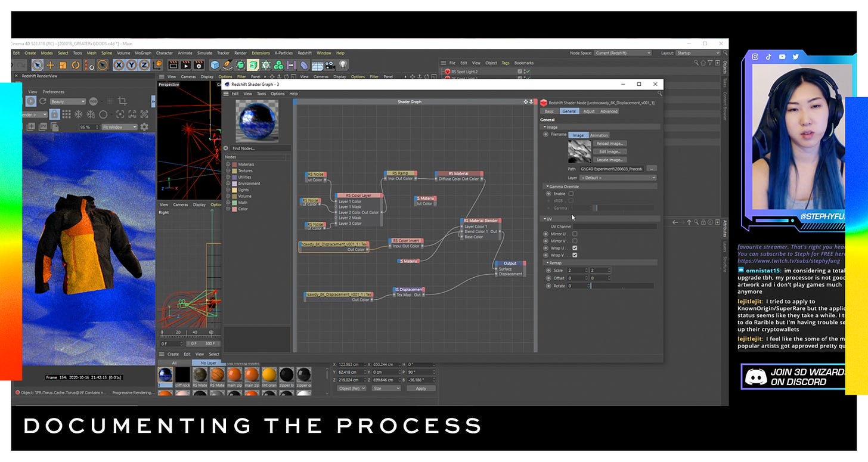Switch to the Adjust tab
868x462 pixels.
588,111
